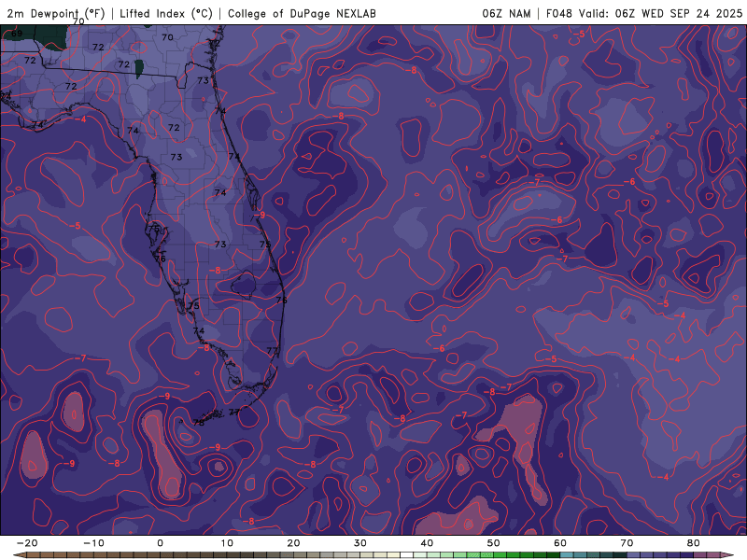The image size is (747, 560).
Task: Click the 60 label on the color scale
Action: click(560, 543)
